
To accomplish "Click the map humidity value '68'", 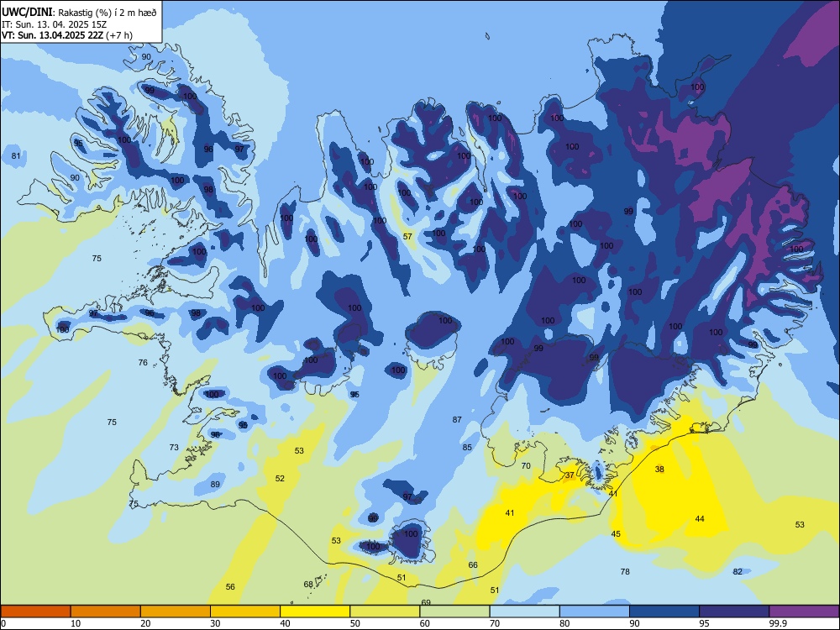I will 308,584.
